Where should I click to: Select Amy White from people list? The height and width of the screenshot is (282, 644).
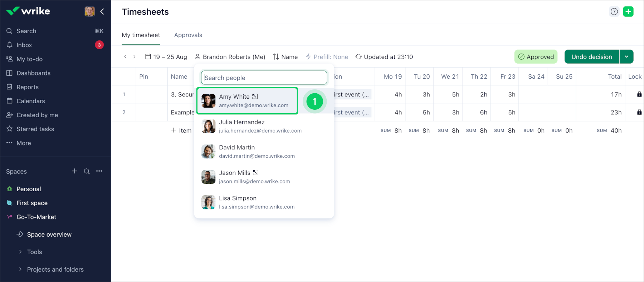[247, 101]
